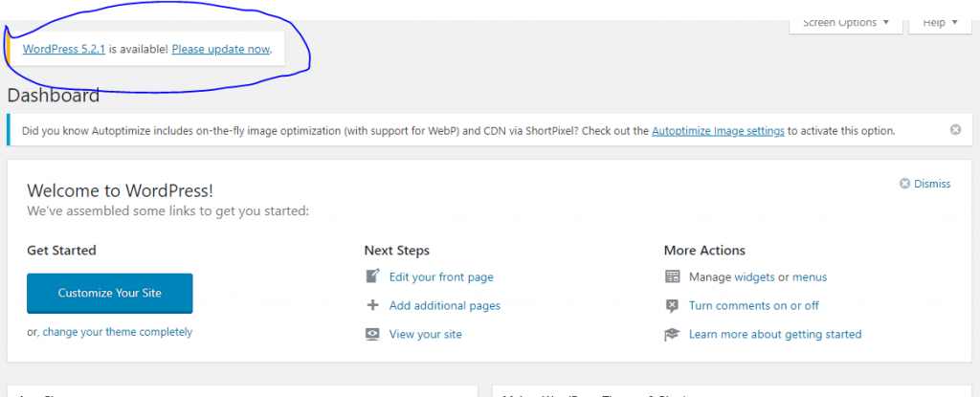Click the widgets and menus grid icon
This screenshot has width=980, height=397.
click(672, 276)
